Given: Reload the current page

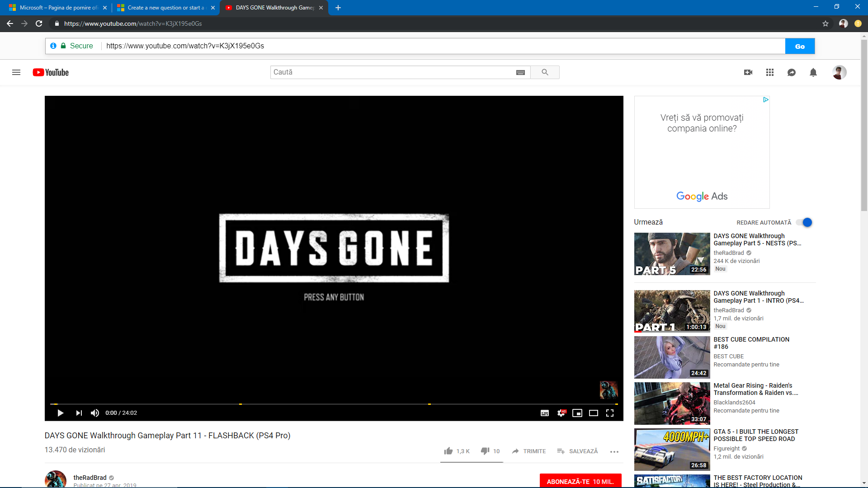Looking at the screenshot, I should [39, 23].
